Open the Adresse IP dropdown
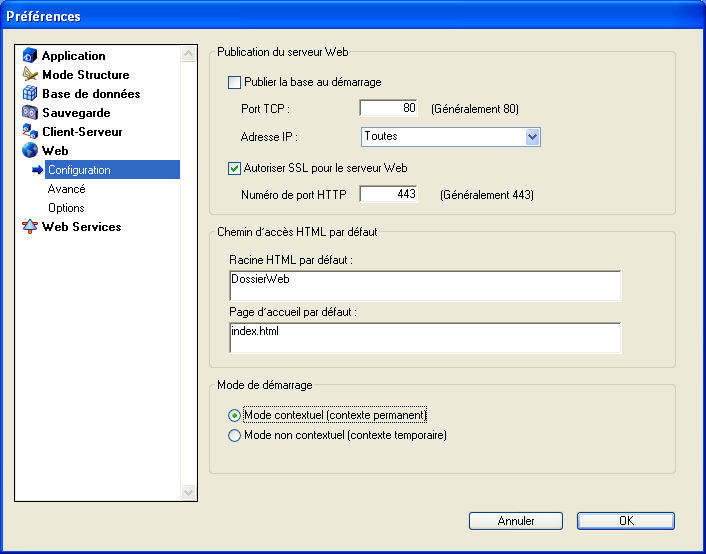 click(532, 136)
